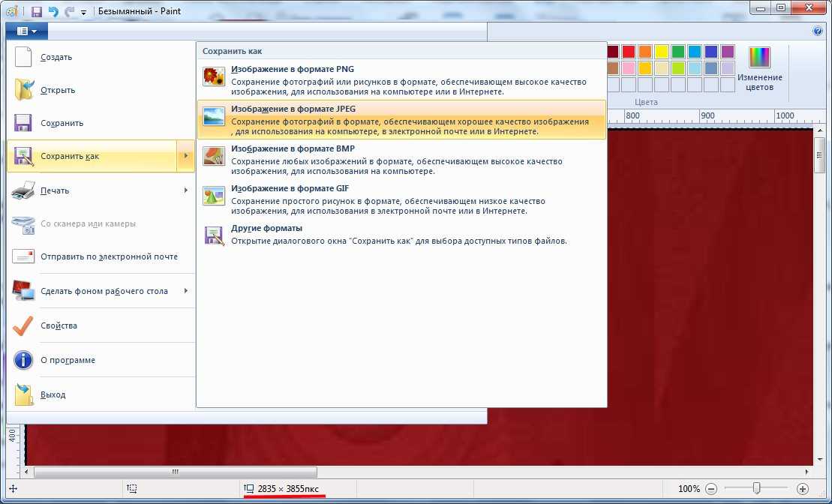Viewport: 832px width, 504px height.
Task: Pick the indigo color swatch
Action: (711, 52)
